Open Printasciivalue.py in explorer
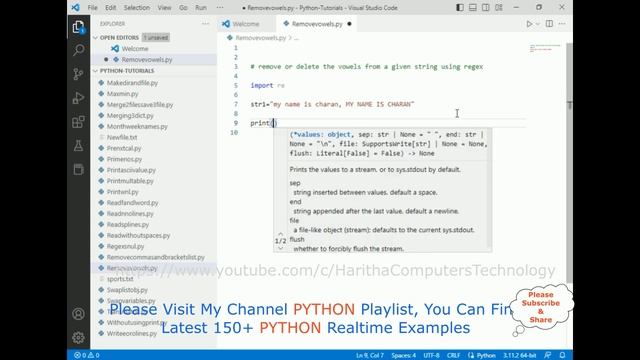The width and height of the screenshot is (640, 360). tap(131, 170)
